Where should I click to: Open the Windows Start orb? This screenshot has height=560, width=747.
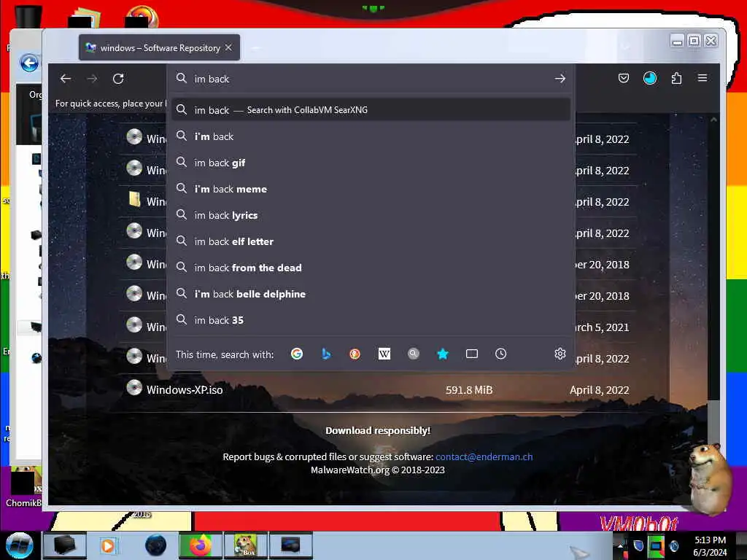coord(20,545)
